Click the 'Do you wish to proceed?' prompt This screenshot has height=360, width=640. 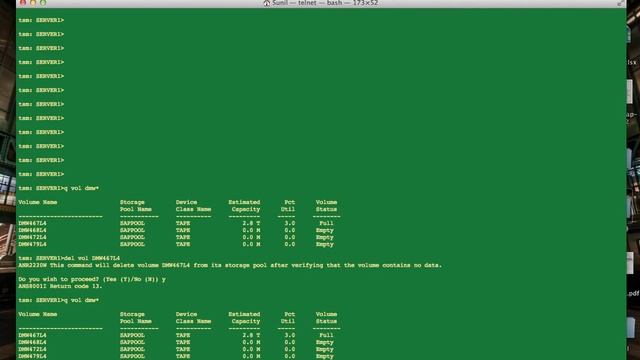pos(92,279)
